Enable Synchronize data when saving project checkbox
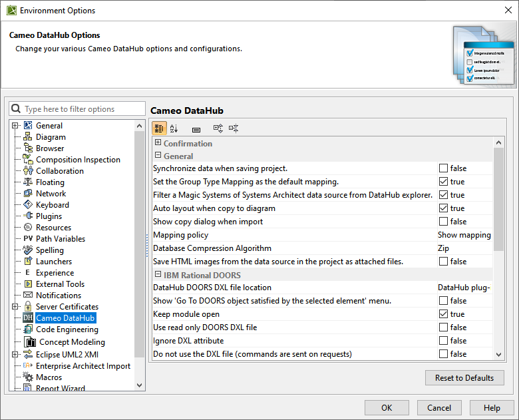This screenshot has height=420, width=519. pyautogui.click(x=443, y=168)
